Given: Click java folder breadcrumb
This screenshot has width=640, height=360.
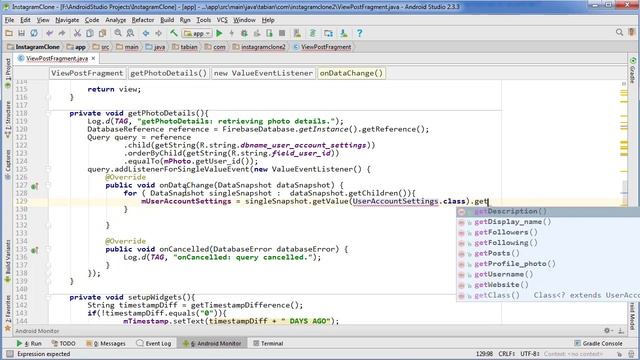Looking at the screenshot, I should [x=156, y=47].
